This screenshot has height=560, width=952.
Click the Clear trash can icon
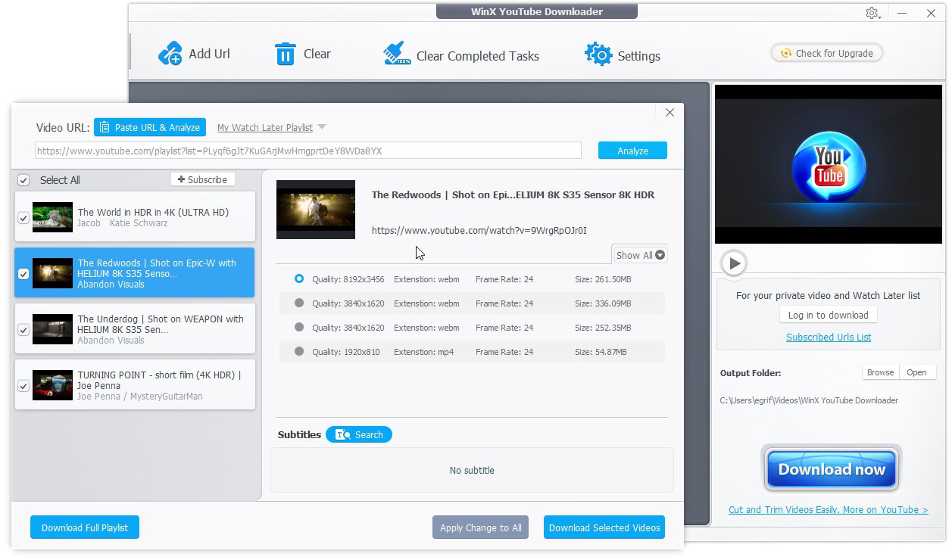285,54
